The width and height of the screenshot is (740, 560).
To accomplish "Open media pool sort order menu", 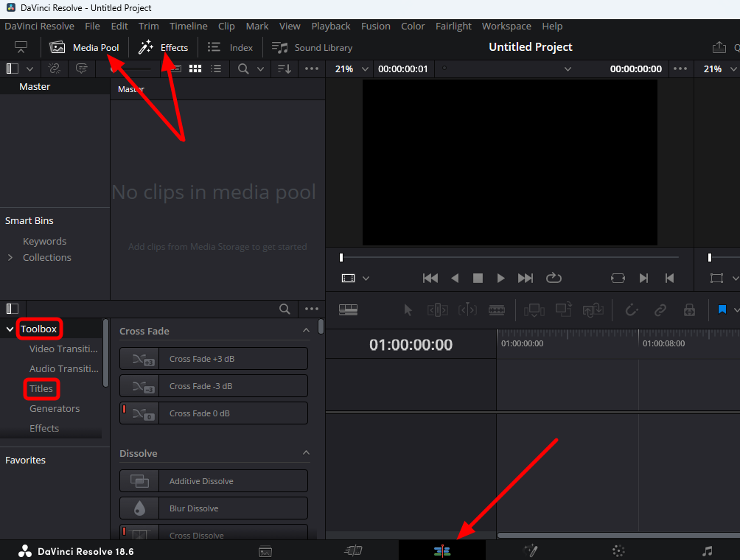I will tap(284, 69).
